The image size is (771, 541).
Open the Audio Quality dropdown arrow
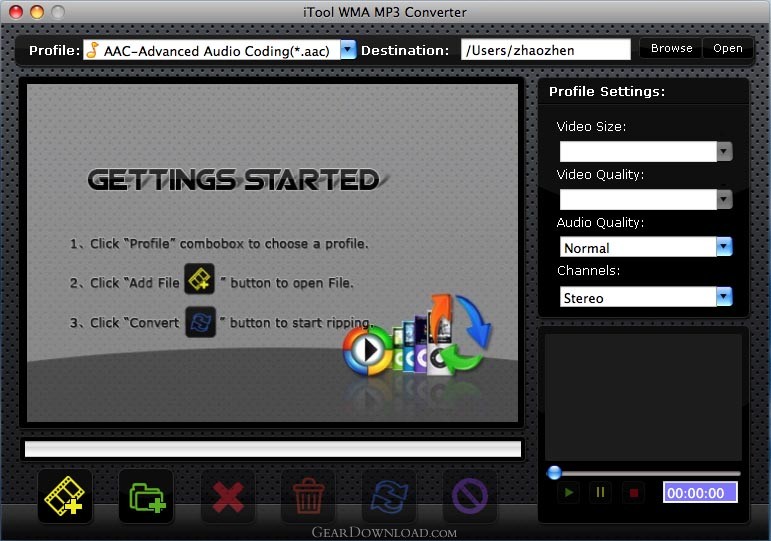[724, 246]
